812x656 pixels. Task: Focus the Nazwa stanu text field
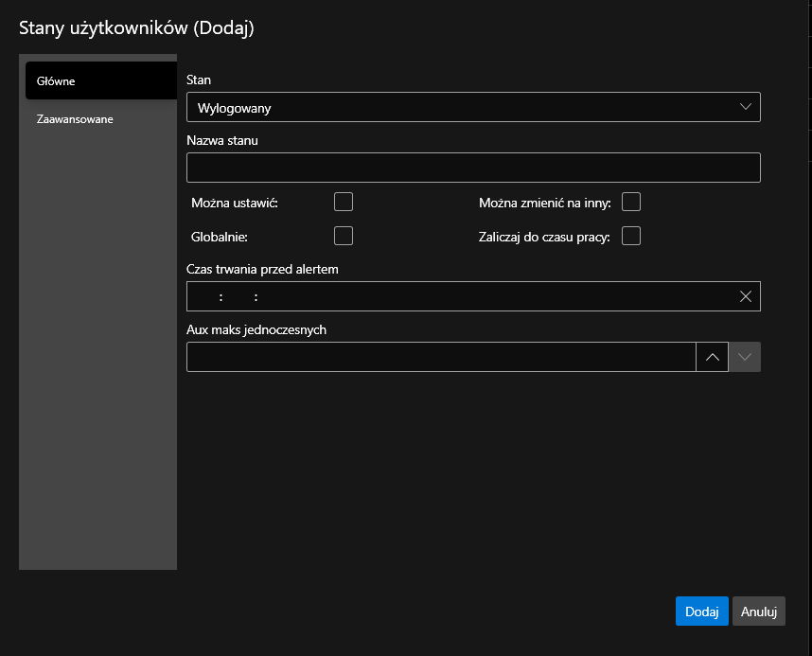tap(473, 168)
